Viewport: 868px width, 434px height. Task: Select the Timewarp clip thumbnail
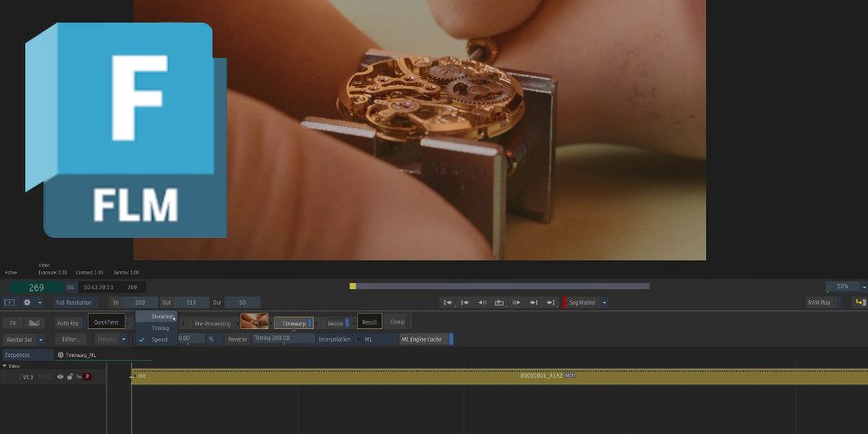point(254,322)
